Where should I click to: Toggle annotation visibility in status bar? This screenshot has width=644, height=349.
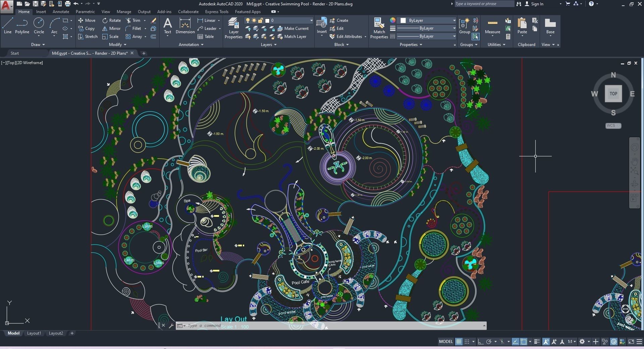click(546, 342)
